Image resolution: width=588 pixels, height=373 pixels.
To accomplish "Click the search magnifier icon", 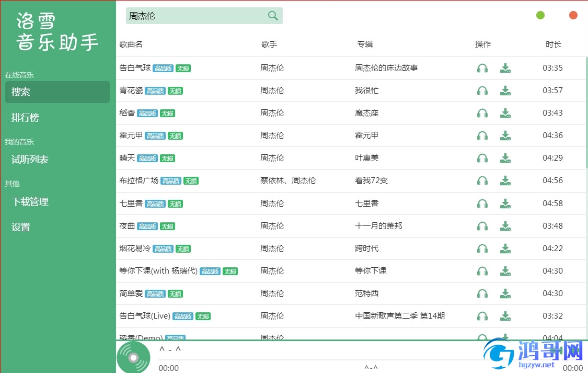I will tap(273, 16).
